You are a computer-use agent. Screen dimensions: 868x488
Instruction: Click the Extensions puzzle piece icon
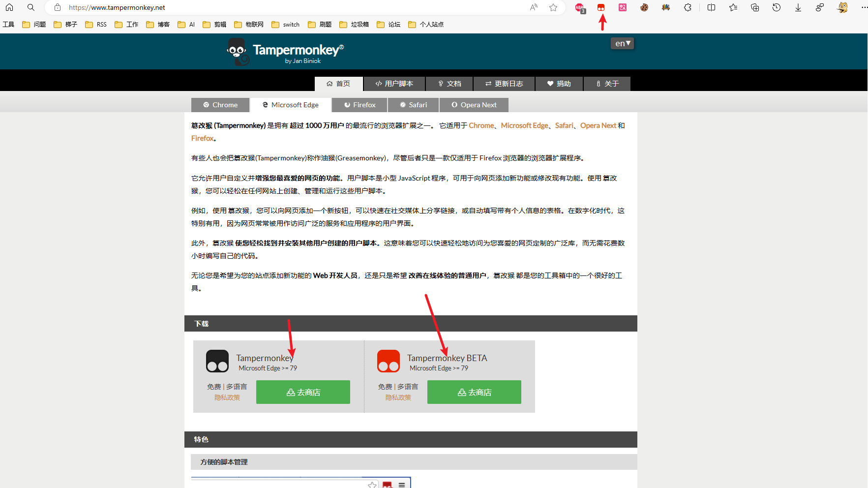[688, 7]
